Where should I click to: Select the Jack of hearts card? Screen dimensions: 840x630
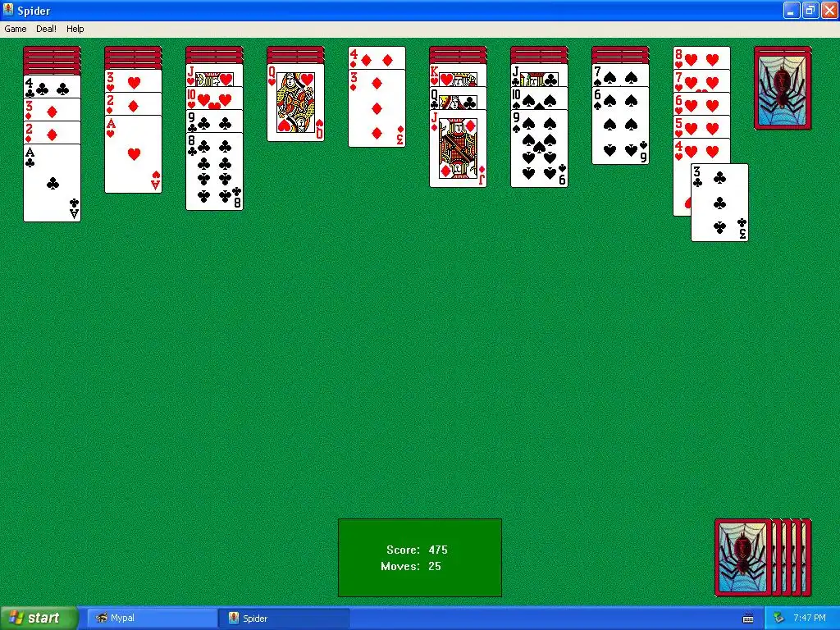pyautogui.click(x=214, y=75)
